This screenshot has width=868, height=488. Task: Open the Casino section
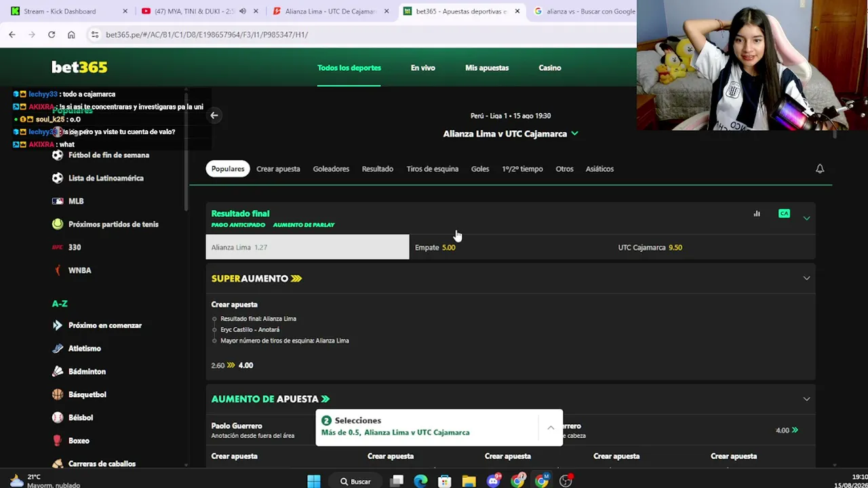coord(550,68)
